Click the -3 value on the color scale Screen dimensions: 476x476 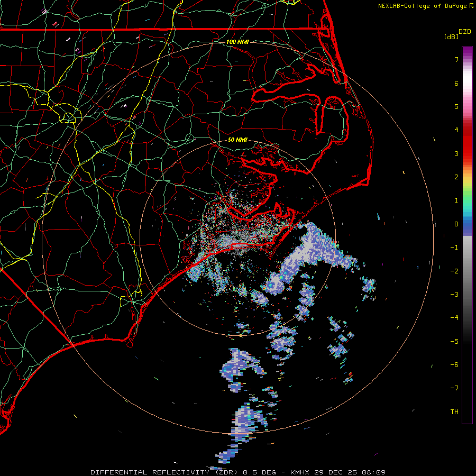[454, 295]
